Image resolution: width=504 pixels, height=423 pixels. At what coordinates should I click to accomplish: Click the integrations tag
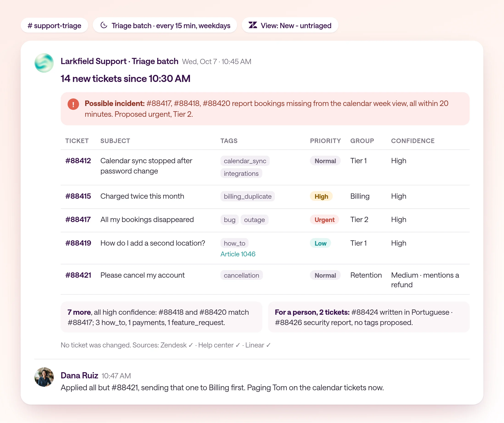241,173
